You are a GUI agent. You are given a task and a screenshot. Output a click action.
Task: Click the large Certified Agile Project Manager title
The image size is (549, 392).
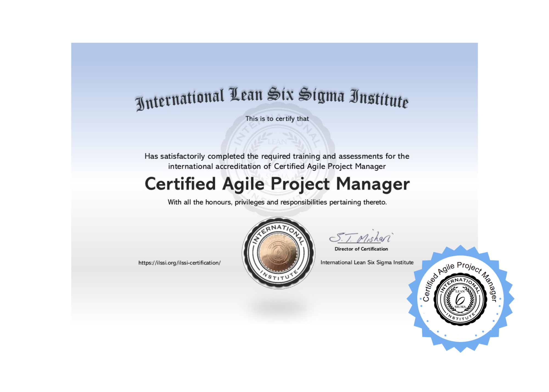point(277,184)
